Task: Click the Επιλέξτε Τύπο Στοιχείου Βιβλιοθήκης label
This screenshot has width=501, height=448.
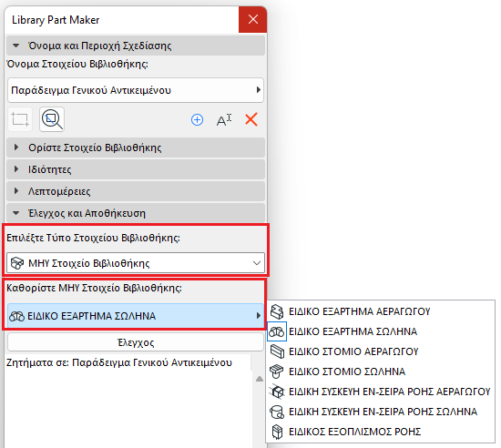Action: (93, 238)
